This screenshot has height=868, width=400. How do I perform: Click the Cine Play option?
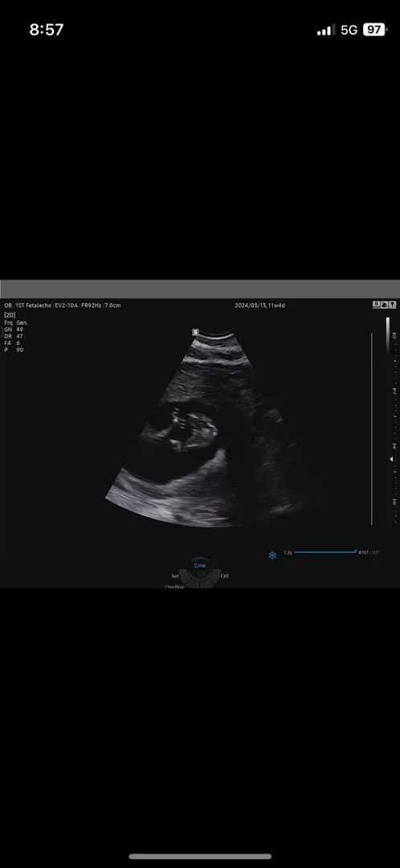[175, 586]
